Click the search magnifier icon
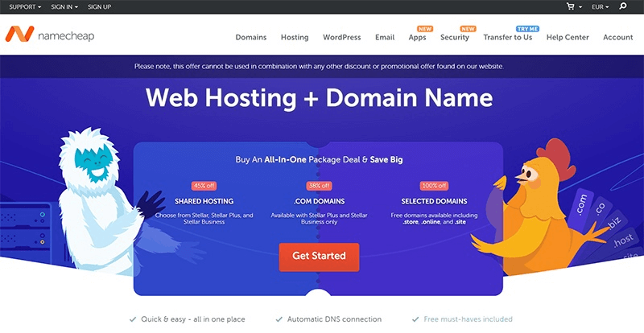The height and width of the screenshot is (333, 644). click(623, 6)
